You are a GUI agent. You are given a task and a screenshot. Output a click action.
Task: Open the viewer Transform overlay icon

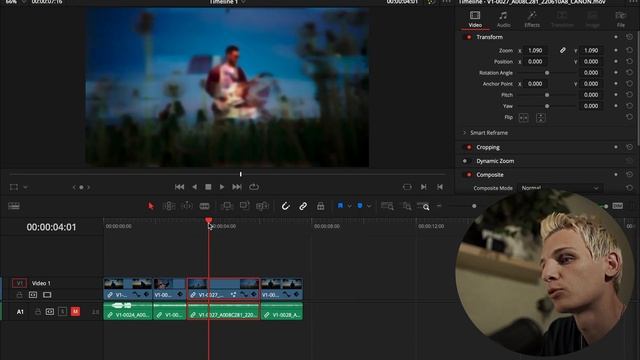[x=14, y=187]
